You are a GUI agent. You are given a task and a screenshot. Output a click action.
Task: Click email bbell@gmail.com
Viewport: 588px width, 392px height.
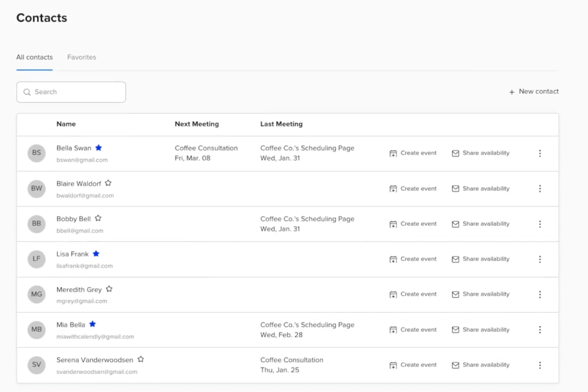tap(80, 231)
